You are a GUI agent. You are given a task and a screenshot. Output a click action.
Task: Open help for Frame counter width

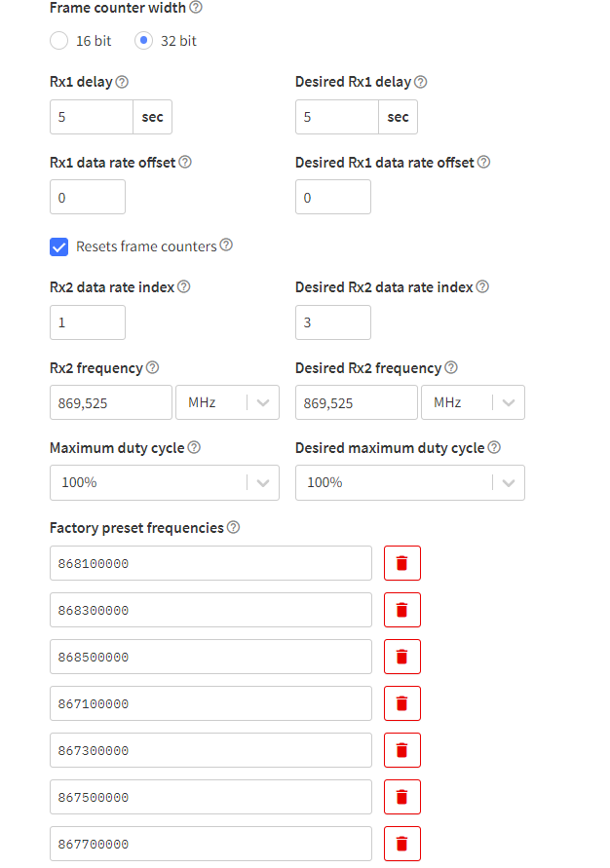click(196, 7)
